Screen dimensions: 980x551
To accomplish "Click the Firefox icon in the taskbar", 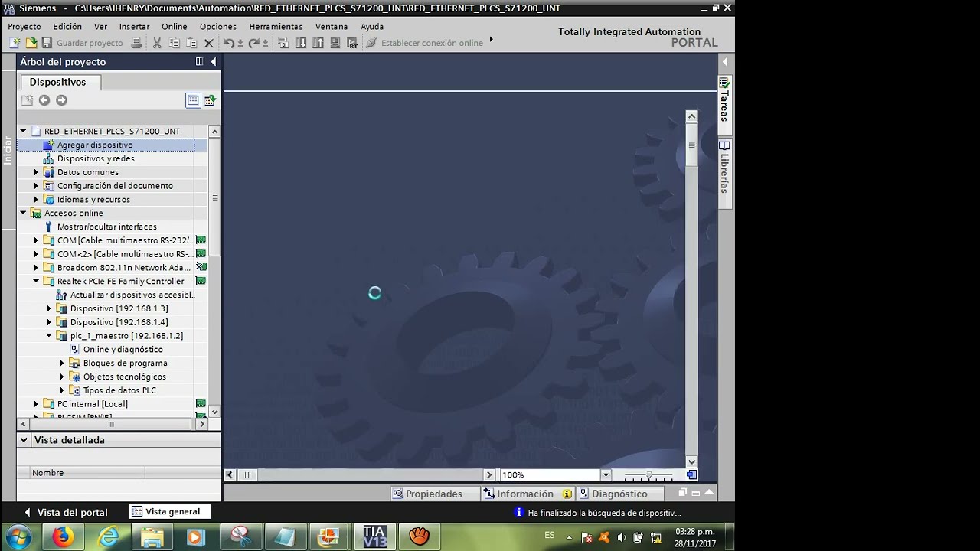I will tap(63, 537).
